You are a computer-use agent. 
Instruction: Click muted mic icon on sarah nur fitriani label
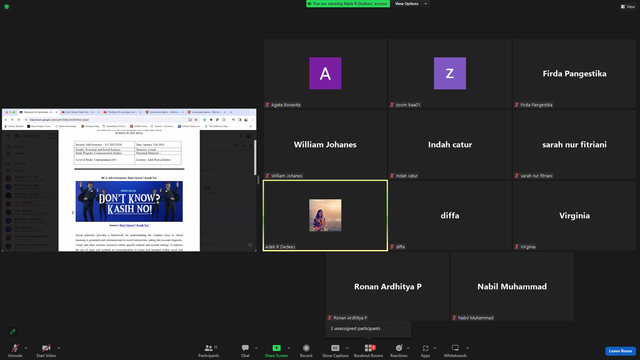coord(517,176)
